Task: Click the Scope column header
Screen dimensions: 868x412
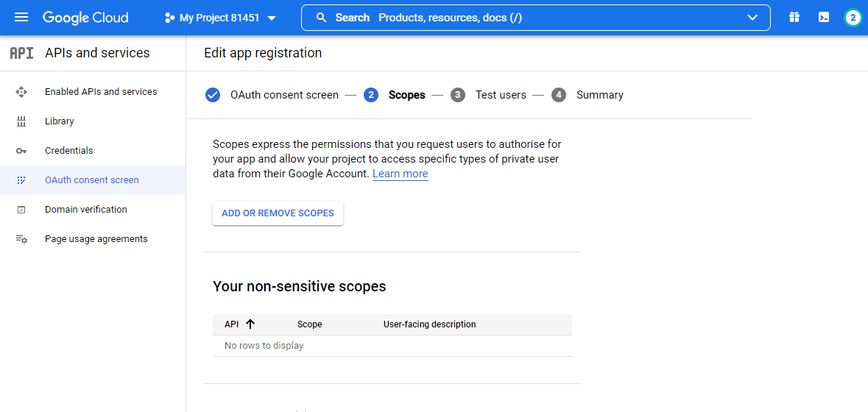Action: (309, 324)
